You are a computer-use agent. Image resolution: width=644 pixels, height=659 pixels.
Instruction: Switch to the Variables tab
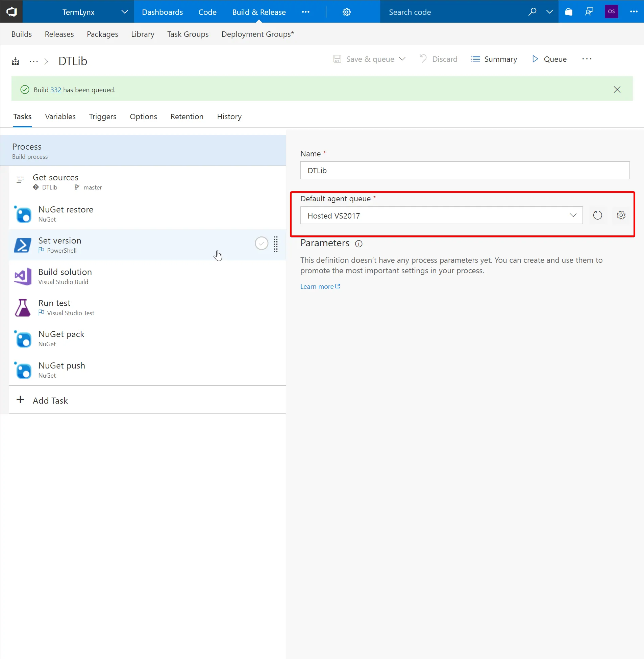60,117
